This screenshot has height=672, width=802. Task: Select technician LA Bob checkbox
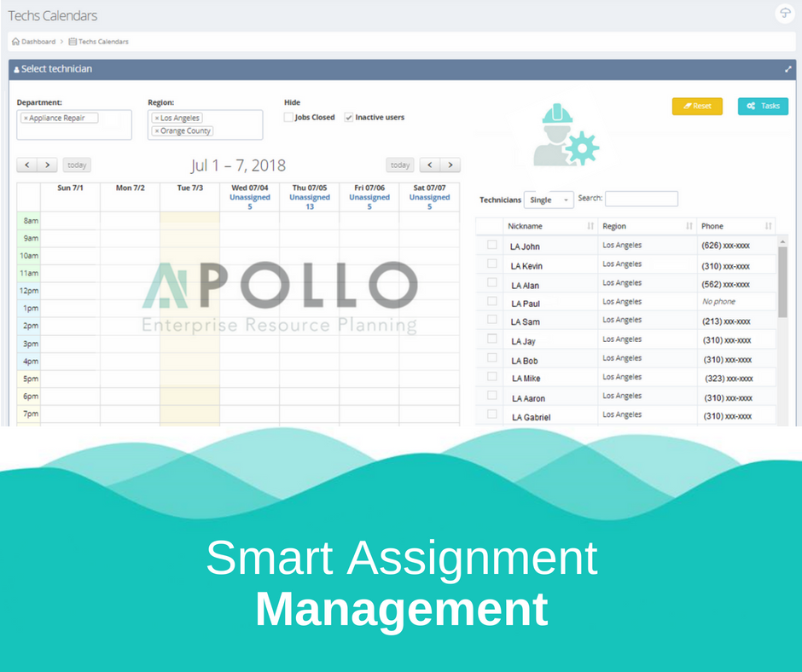point(492,357)
